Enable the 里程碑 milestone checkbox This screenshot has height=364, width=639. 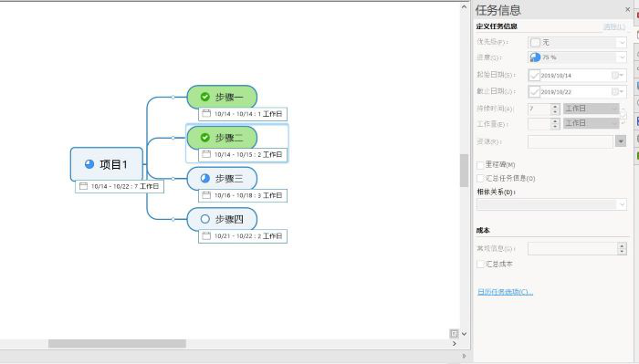click(x=480, y=165)
